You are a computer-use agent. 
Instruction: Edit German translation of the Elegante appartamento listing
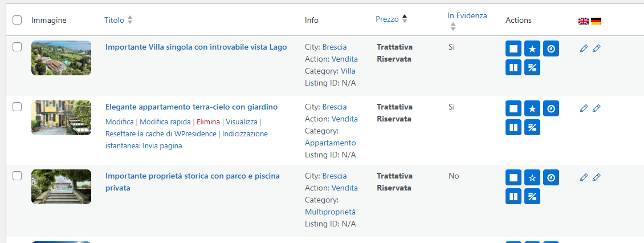click(x=597, y=108)
